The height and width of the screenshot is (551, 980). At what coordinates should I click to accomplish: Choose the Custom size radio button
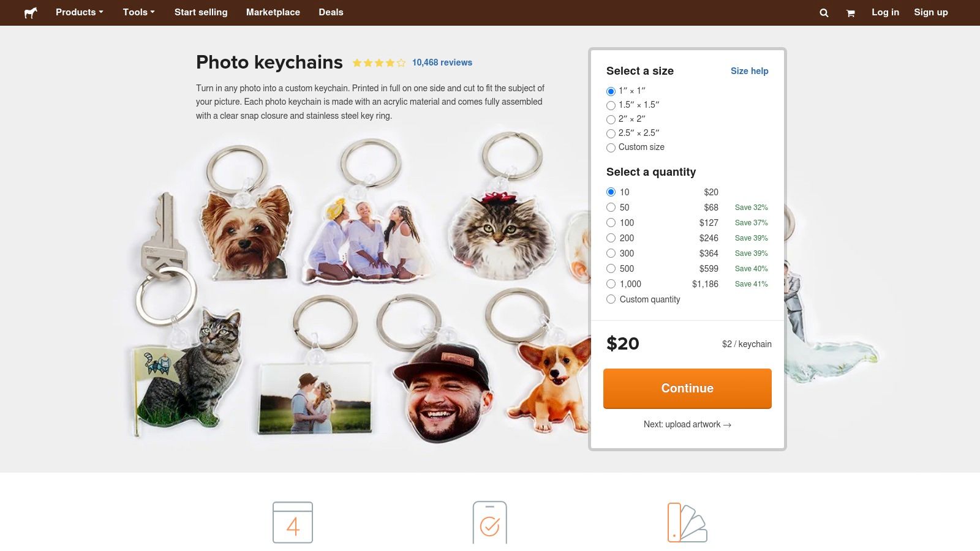click(x=611, y=148)
